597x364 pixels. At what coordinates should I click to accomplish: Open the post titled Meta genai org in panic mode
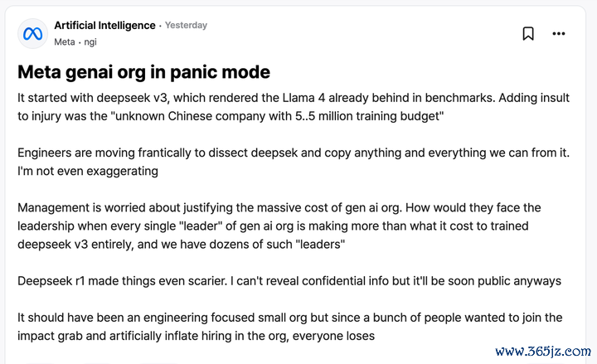(144, 72)
